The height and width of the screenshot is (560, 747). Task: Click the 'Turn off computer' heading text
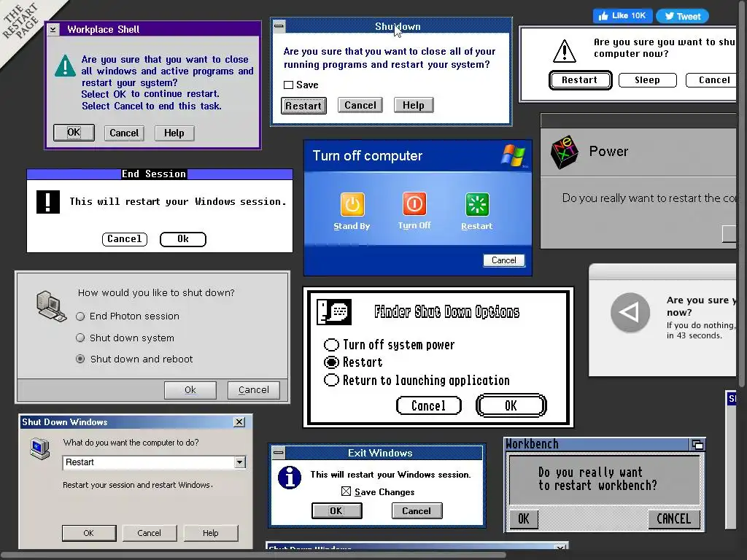(368, 156)
